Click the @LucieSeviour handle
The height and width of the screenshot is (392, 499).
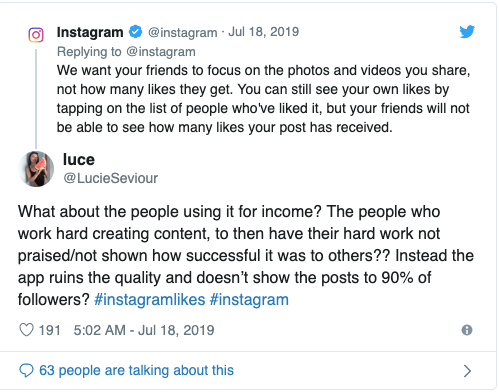click(x=111, y=178)
